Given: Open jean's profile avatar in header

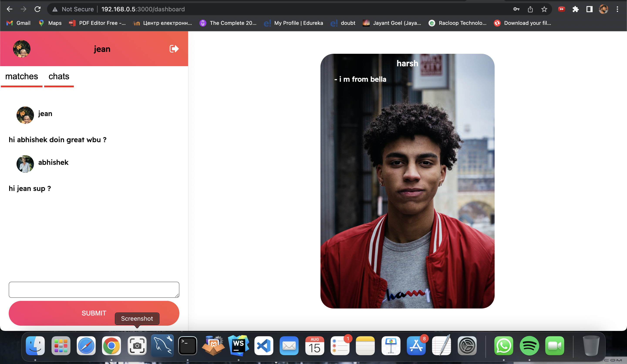Looking at the screenshot, I should pyautogui.click(x=22, y=49).
